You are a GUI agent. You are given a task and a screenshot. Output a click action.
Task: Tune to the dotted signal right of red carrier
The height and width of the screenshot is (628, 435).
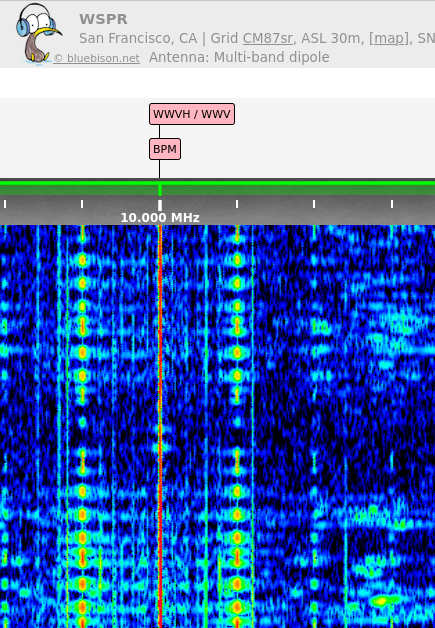point(237,425)
